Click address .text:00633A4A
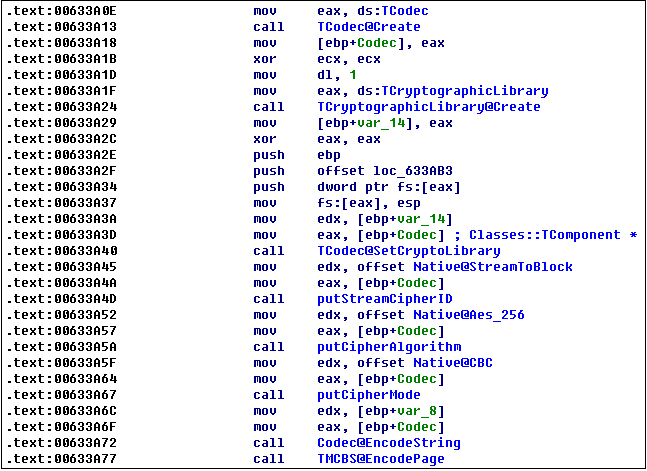 point(62,283)
